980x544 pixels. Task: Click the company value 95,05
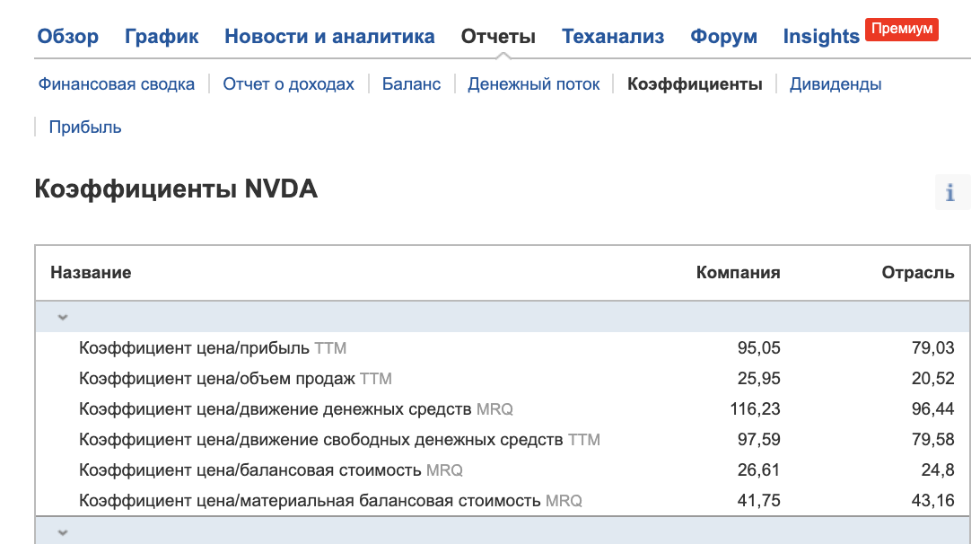758,348
